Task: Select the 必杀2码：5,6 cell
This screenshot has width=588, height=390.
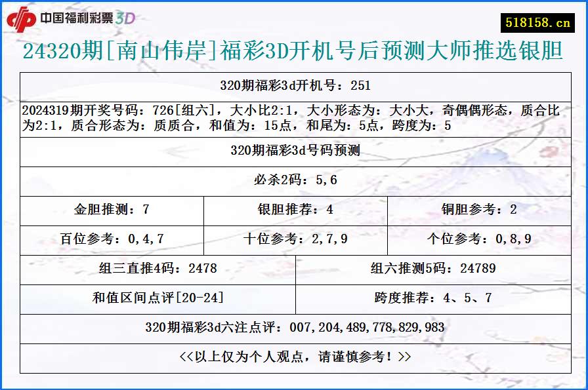Action: pos(294,177)
